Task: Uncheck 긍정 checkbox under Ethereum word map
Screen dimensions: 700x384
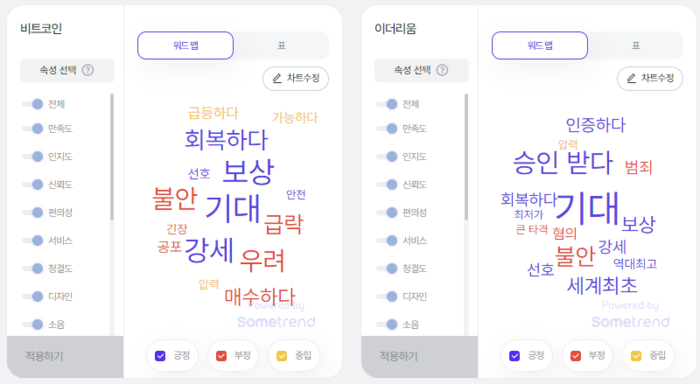Action: [x=514, y=356]
